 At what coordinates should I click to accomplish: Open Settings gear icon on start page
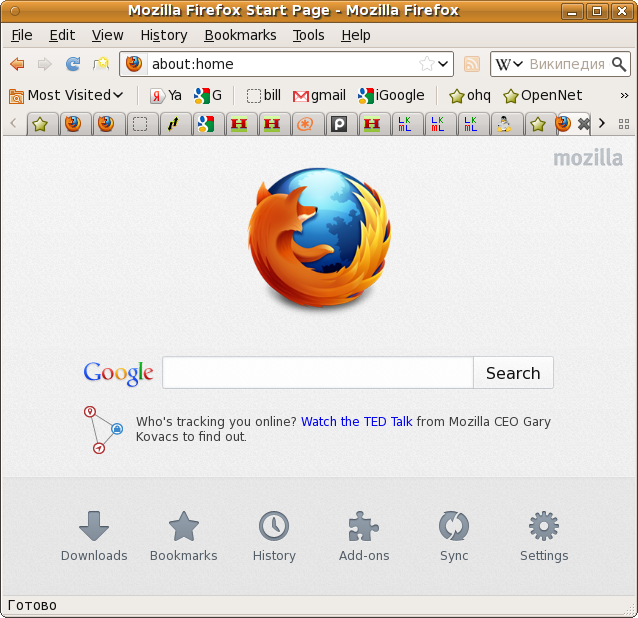[544, 537]
